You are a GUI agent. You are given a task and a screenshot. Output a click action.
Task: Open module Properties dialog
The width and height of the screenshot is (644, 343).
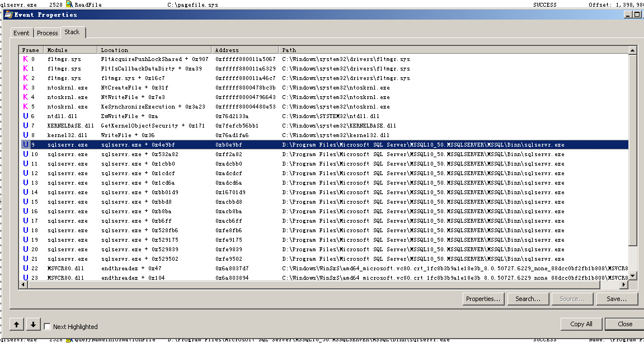tap(483, 299)
